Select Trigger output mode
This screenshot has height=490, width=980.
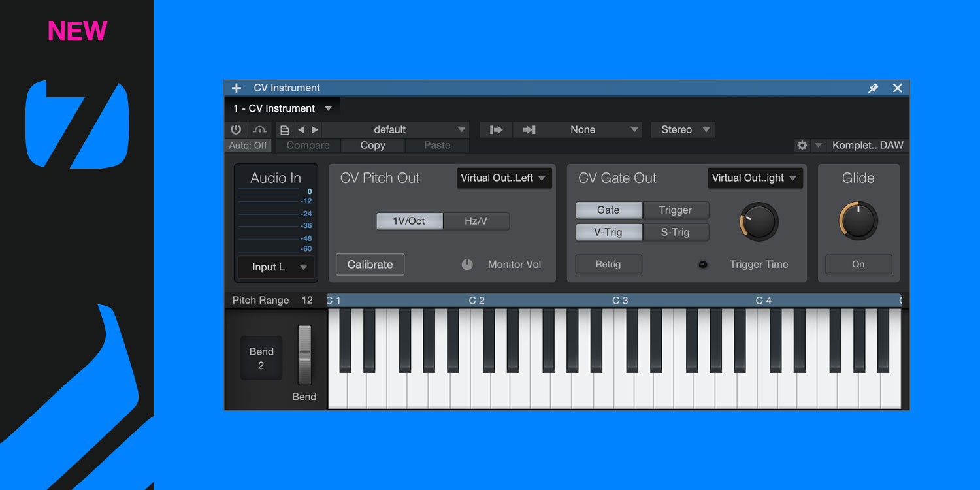click(x=676, y=210)
